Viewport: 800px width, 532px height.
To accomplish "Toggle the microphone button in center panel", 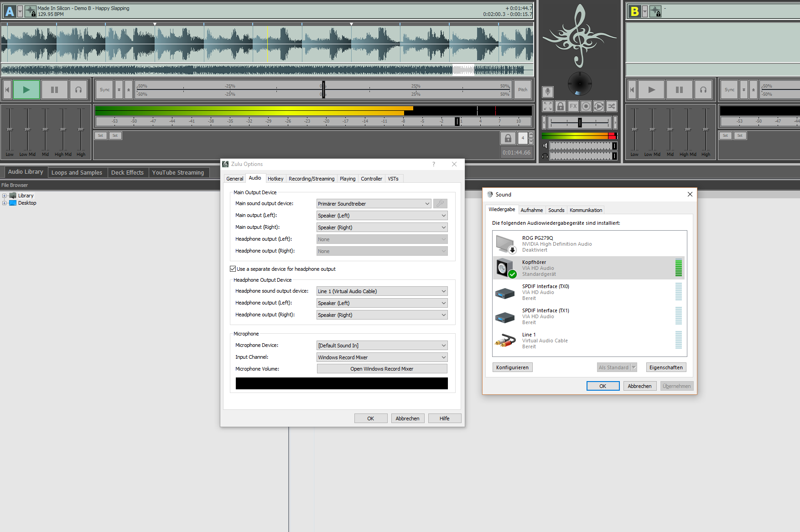I will click(548, 92).
